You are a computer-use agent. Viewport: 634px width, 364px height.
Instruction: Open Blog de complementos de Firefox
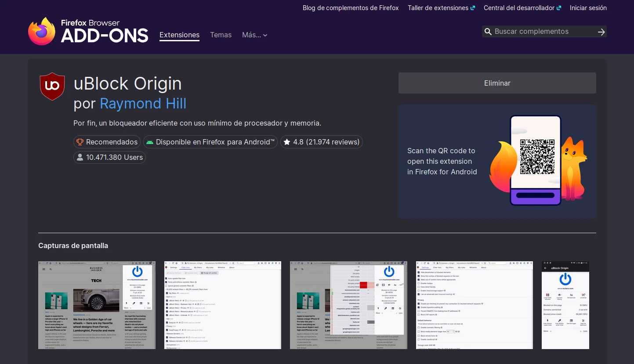[x=351, y=8]
